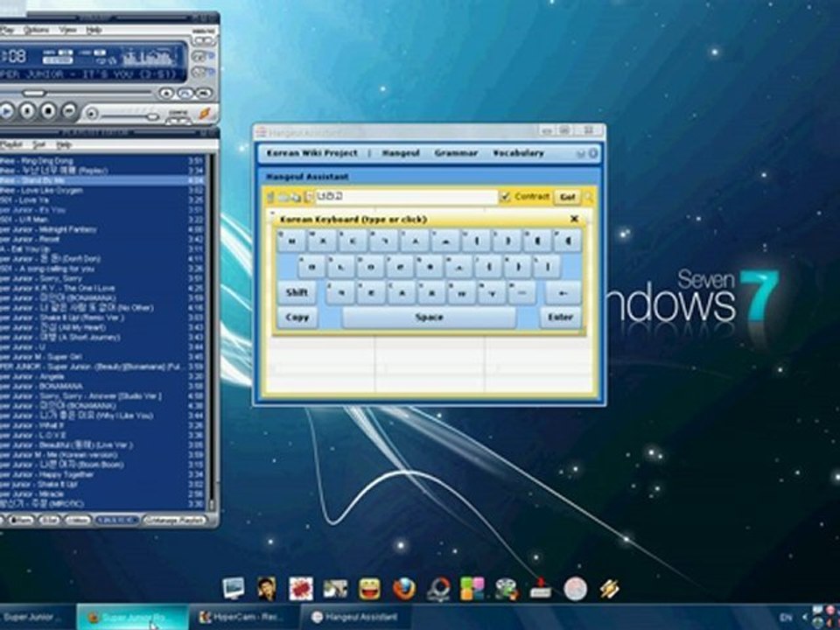Click Winamp stop button
This screenshot has width=840, height=630.
point(49,111)
